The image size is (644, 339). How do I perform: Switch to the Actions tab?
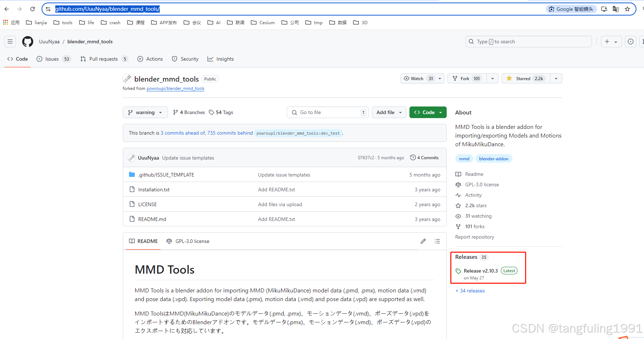pyautogui.click(x=150, y=59)
